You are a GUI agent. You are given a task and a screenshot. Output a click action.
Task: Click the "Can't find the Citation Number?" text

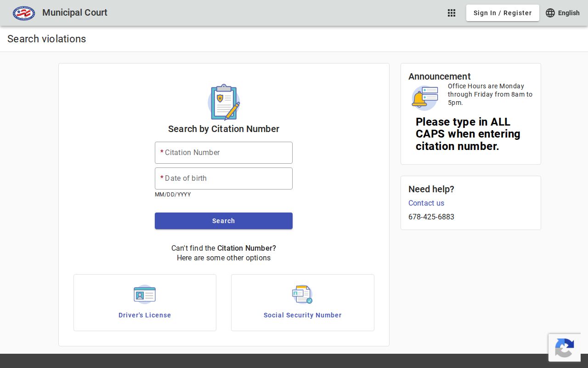(x=224, y=248)
